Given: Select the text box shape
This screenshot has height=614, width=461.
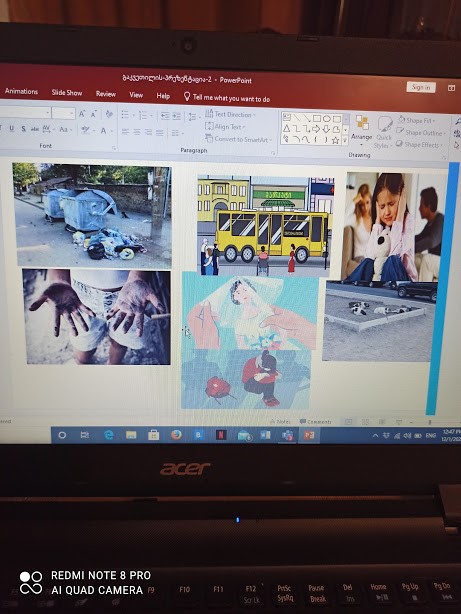Looking at the screenshot, I should (x=287, y=117).
